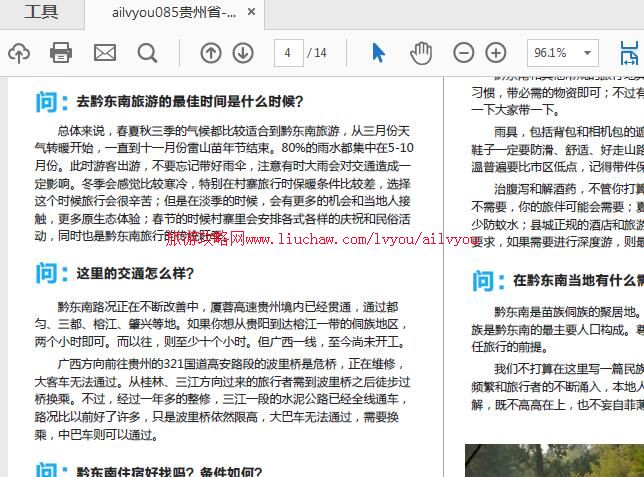Print the document with printer icon

pos(61,53)
